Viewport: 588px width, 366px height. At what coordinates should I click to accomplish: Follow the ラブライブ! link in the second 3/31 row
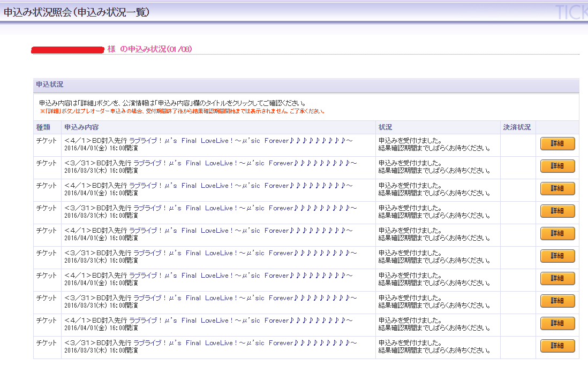pyautogui.click(x=245, y=208)
